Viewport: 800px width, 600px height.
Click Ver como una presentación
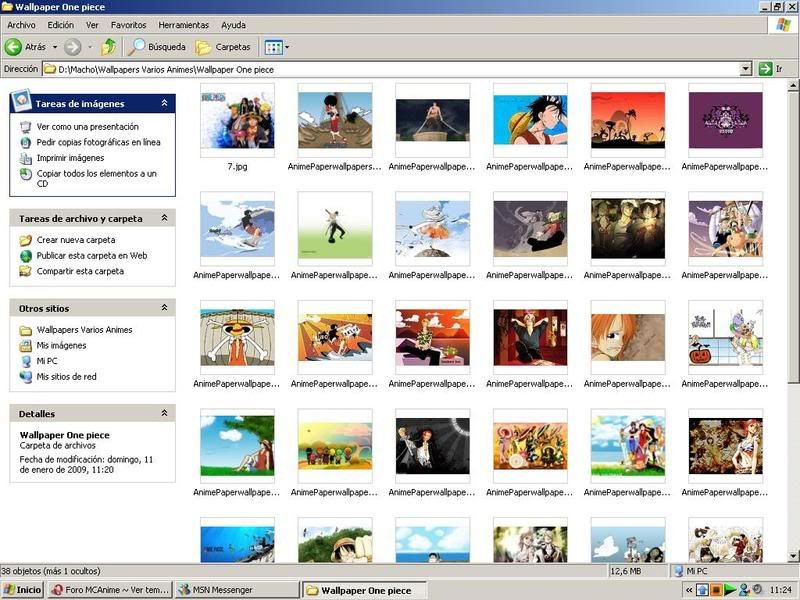tap(88, 127)
